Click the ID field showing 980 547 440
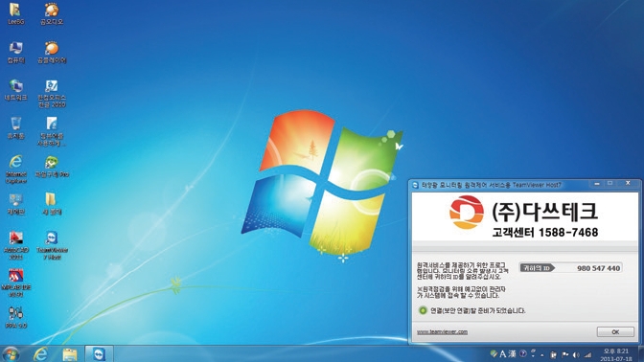The width and height of the screenshot is (644, 362). click(571, 268)
